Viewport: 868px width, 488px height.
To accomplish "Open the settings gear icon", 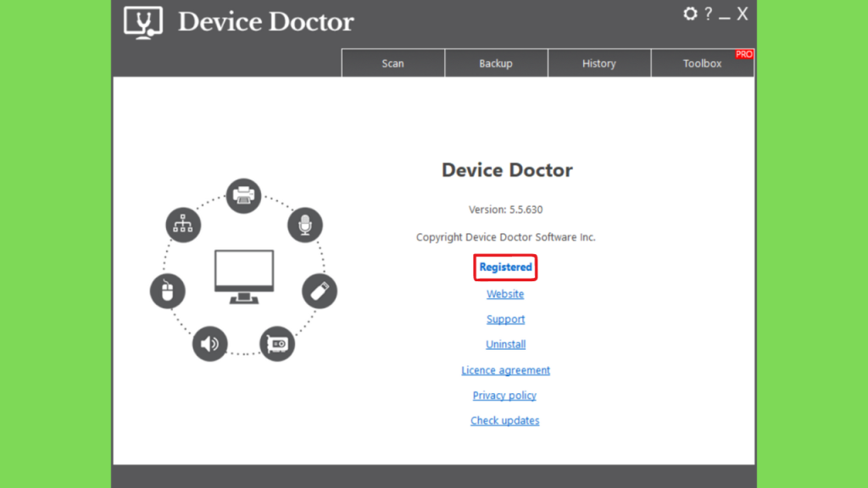I will pos(690,14).
